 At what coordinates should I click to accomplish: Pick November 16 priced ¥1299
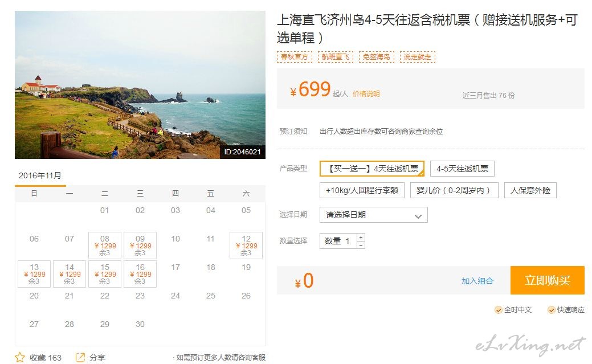pos(140,274)
